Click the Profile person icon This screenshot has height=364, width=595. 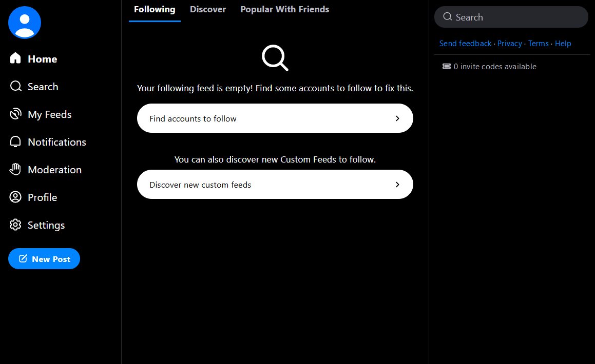pyautogui.click(x=15, y=197)
